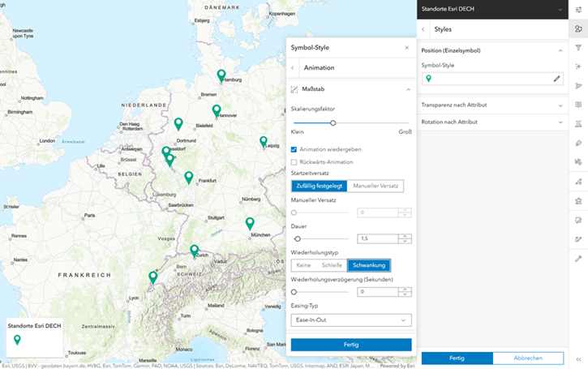
Task: Set repeat type to Schleife
Action: pos(332,265)
